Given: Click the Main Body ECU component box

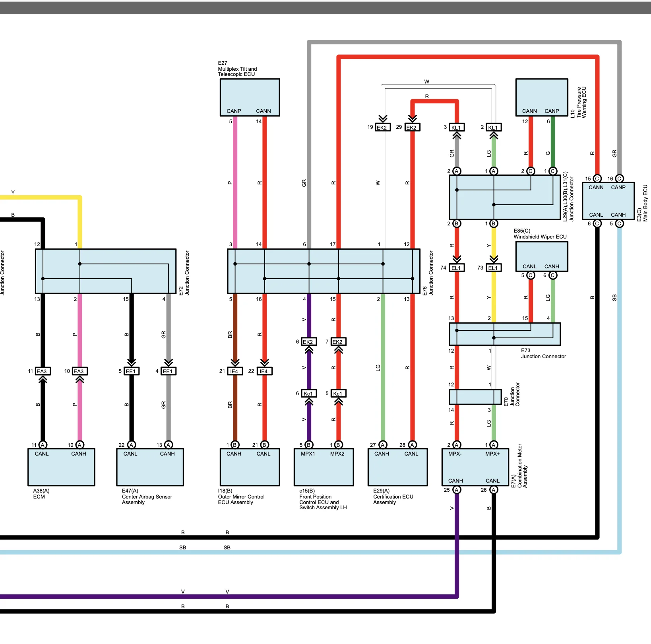Looking at the screenshot, I should 608,201.
